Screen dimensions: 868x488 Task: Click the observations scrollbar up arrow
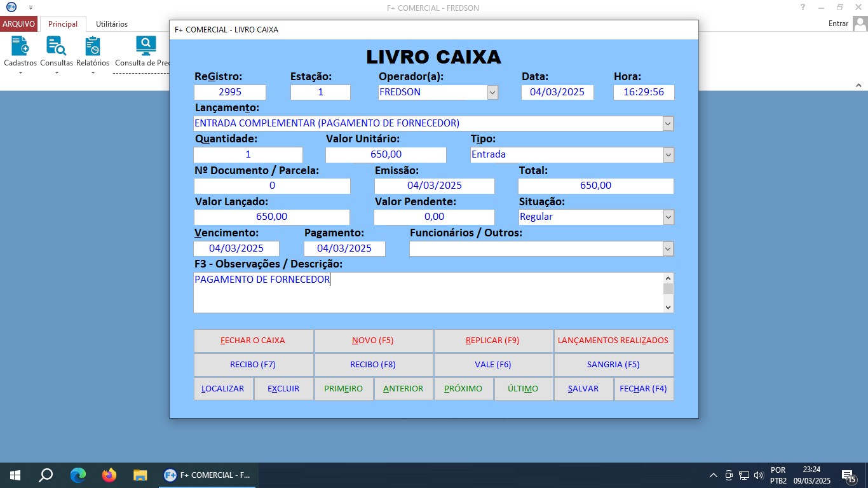[668, 278]
